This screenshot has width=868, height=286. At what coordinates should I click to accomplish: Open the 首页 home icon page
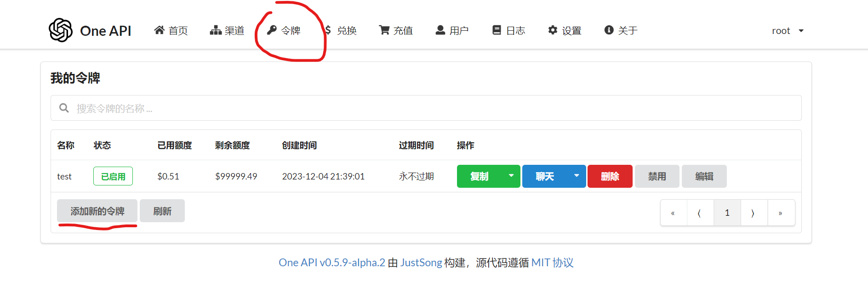tap(159, 30)
